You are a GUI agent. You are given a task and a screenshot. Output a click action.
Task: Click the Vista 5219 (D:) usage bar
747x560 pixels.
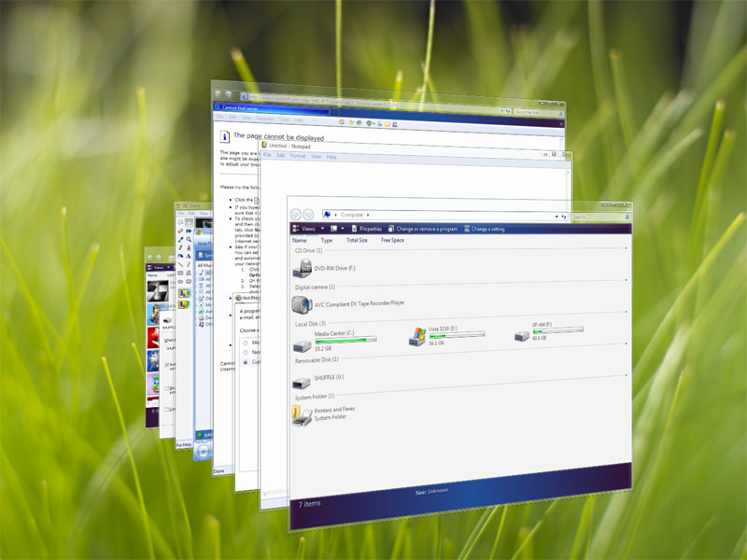pos(458,335)
